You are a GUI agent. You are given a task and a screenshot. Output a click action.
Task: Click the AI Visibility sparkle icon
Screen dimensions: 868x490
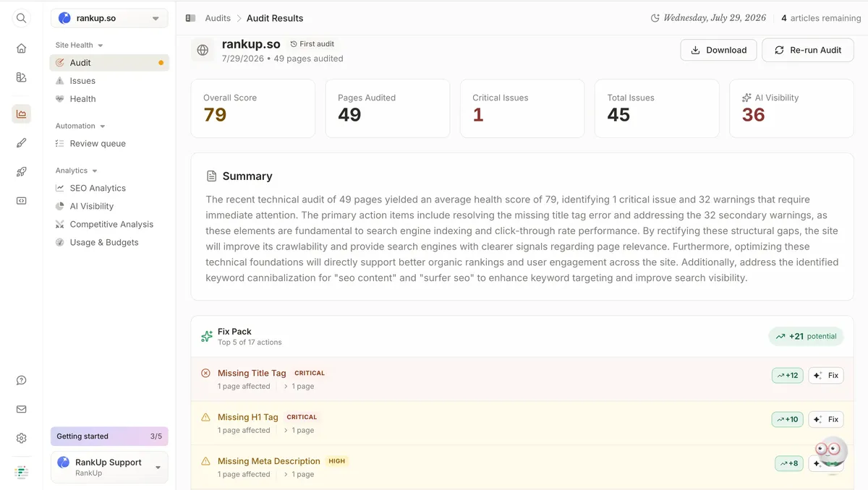point(746,98)
